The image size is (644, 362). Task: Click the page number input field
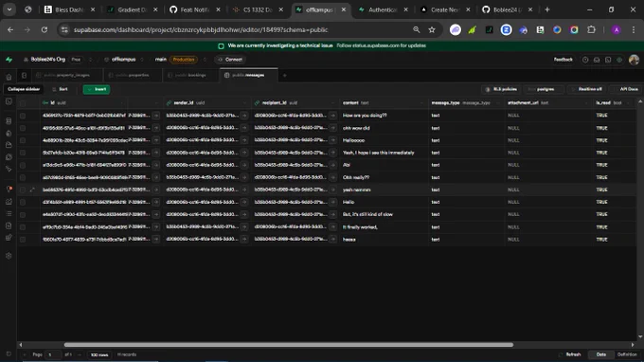[x=53, y=354]
